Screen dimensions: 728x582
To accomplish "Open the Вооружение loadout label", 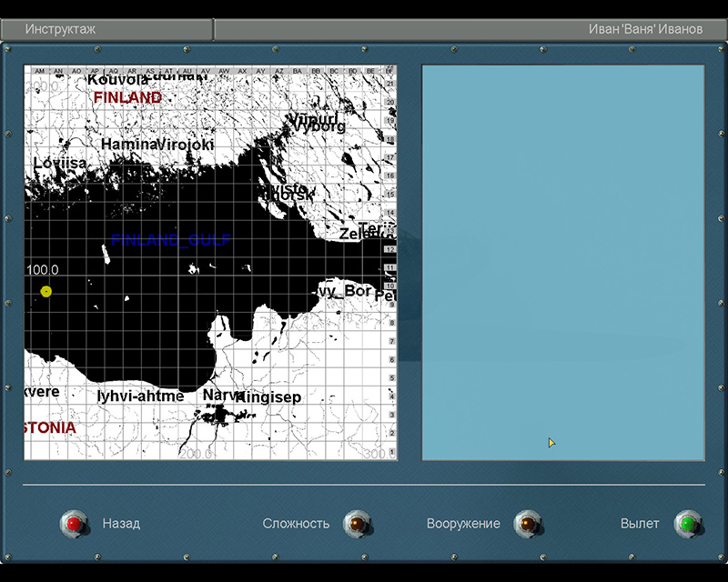I will point(463,524).
